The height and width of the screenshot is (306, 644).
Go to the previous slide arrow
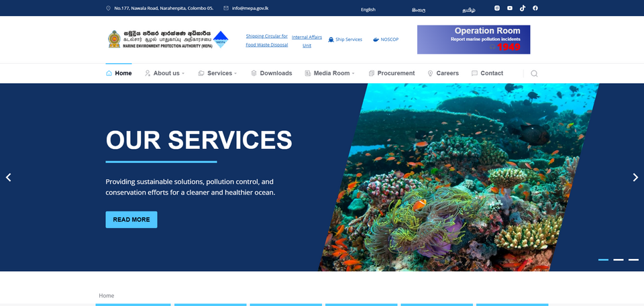(x=8, y=177)
